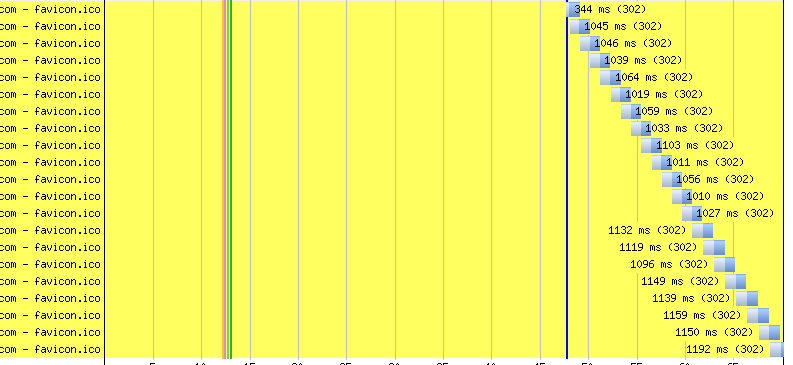Click the green vertical start-render marker line
The image size is (793, 365).
point(231,179)
